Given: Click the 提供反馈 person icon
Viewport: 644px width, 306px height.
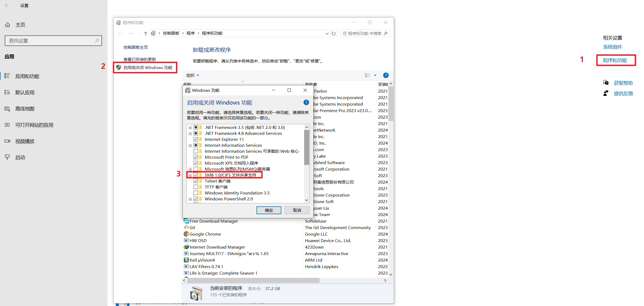Looking at the screenshot, I should click(606, 93).
